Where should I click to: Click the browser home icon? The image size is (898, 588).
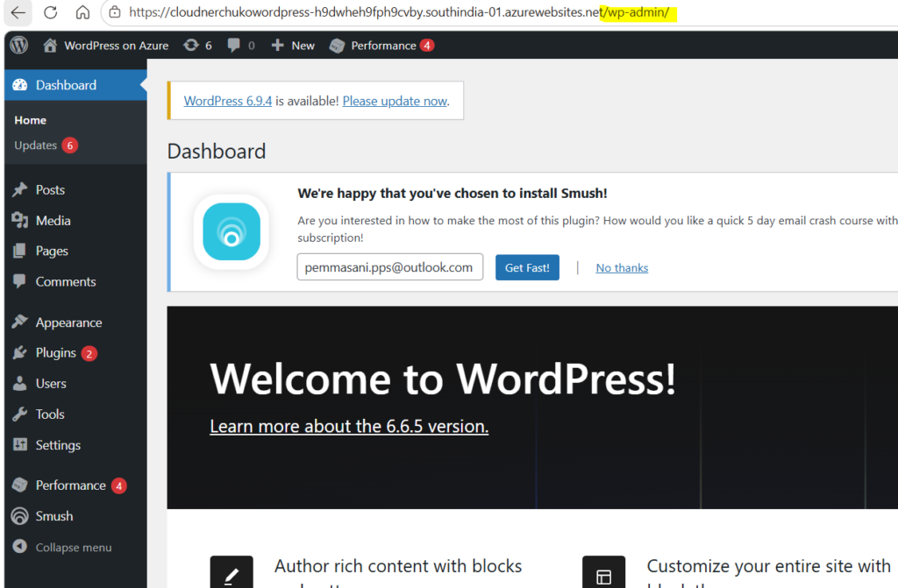(83, 12)
